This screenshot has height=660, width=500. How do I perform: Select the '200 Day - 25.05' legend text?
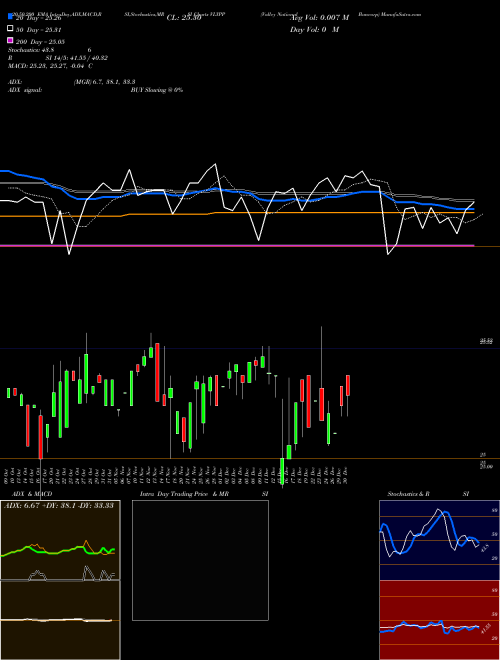40,42
